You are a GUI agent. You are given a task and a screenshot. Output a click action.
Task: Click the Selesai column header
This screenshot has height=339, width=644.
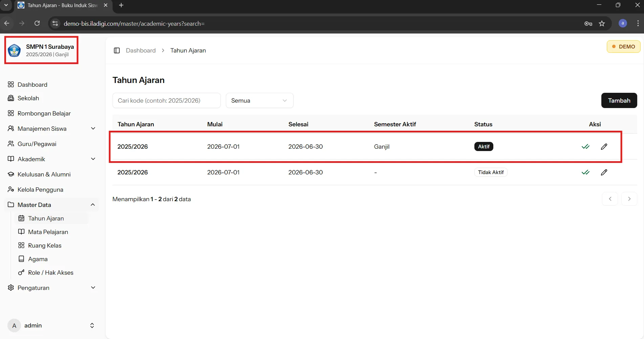point(298,124)
